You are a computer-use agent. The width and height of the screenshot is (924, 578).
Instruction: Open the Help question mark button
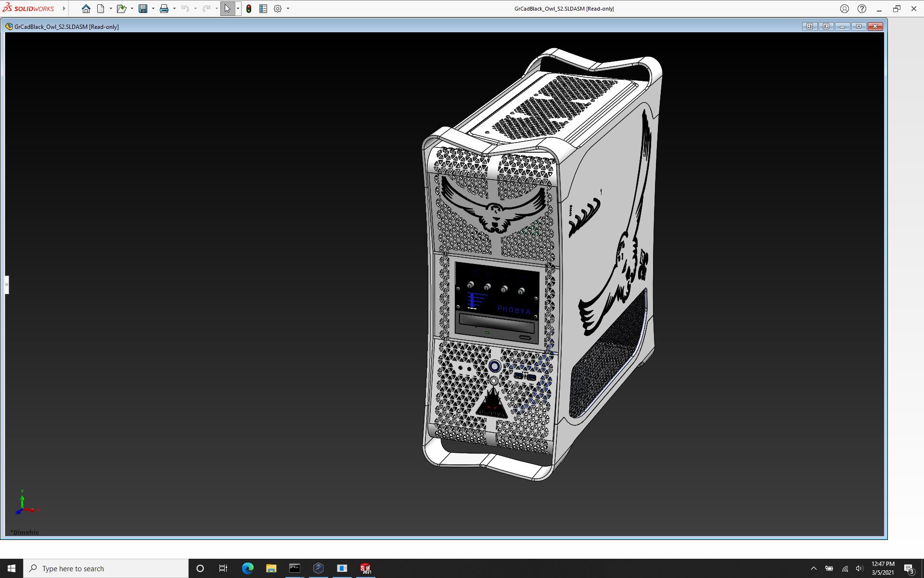coord(861,9)
